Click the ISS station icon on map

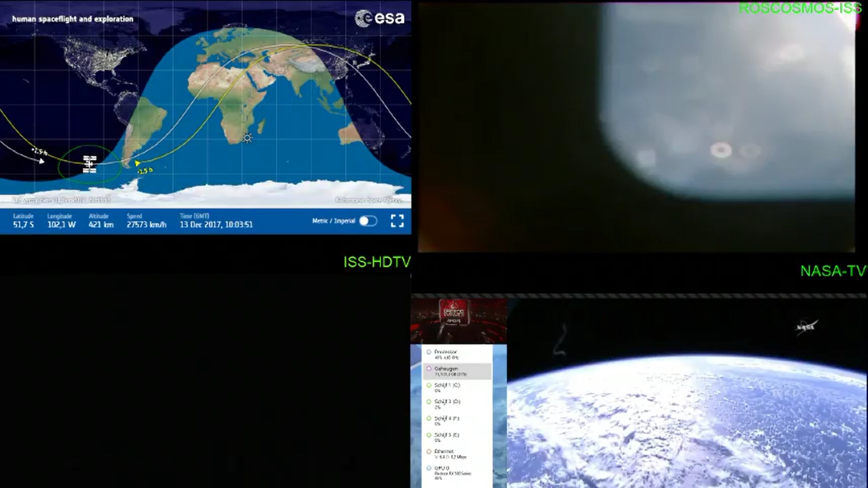click(90, 164)
